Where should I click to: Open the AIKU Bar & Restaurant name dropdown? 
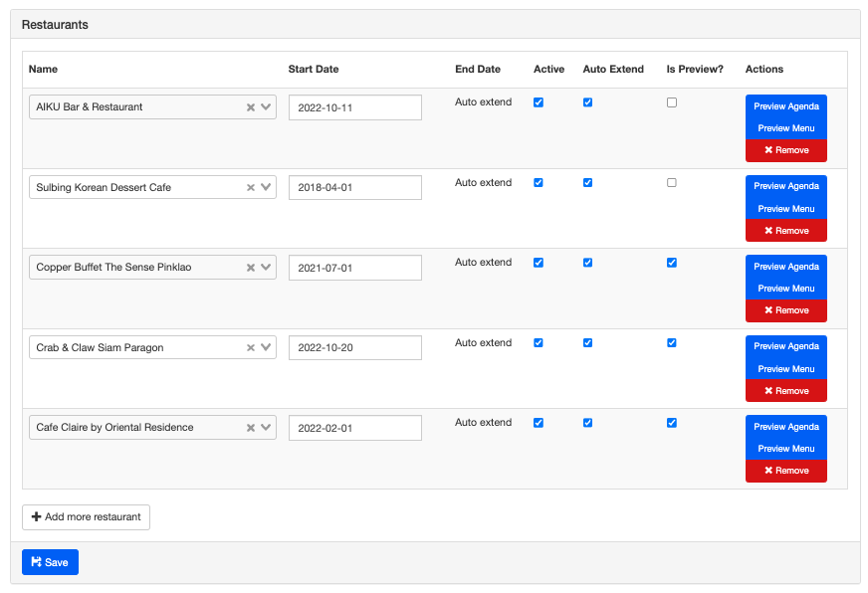[267, 107]
